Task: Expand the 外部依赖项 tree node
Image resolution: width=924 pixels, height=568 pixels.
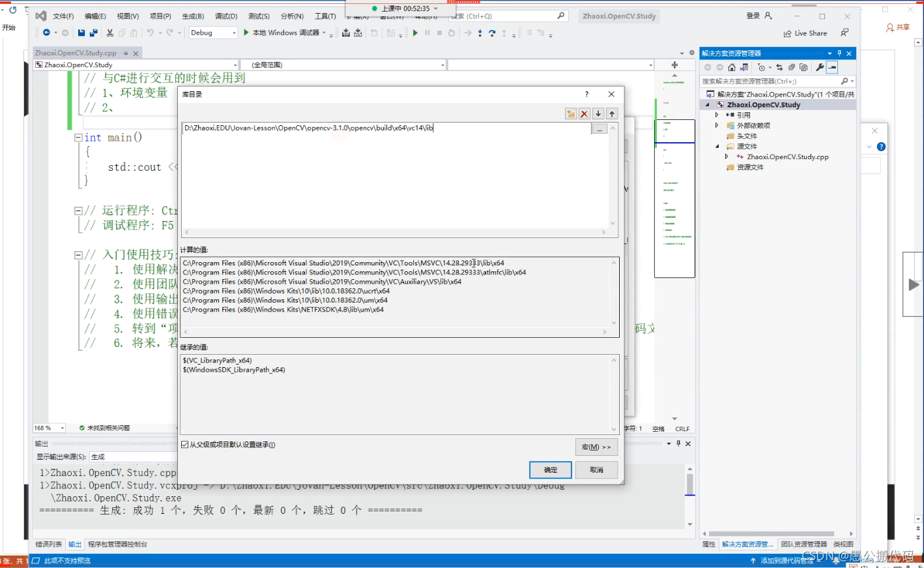Action: [717, 125]
